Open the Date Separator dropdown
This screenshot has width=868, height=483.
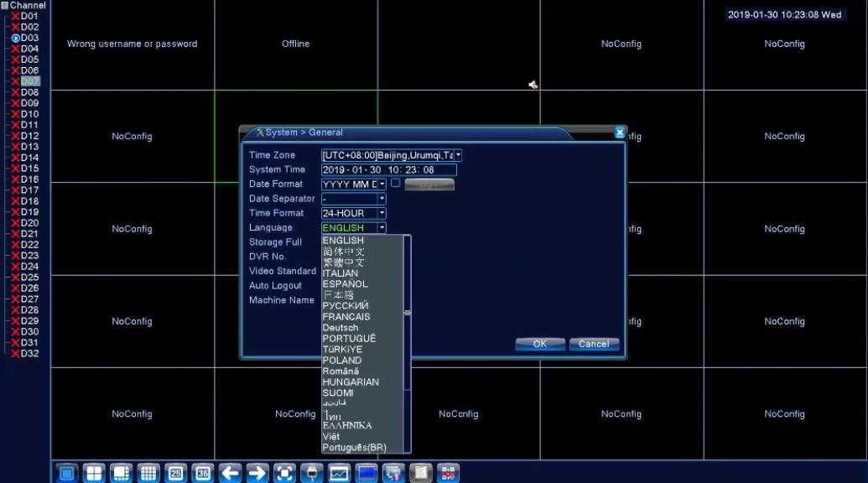tap(382, 199)
